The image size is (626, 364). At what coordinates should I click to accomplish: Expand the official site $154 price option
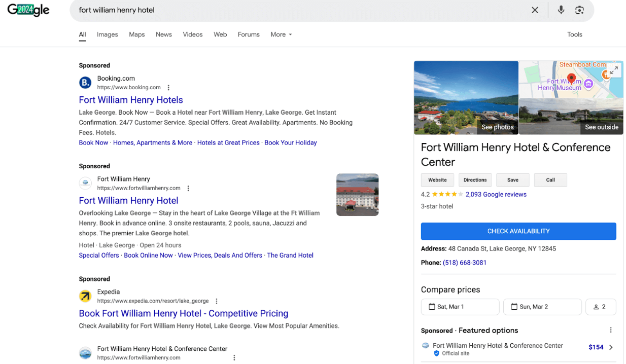[x=611, y=347]
